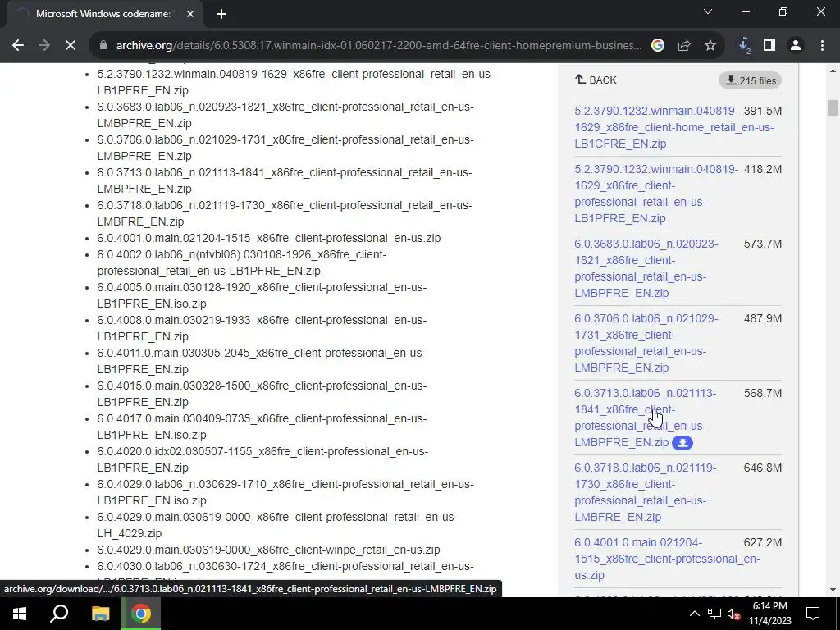Open the notification center icon
This screenshot has height=630, width=840.
coord(813,614)
